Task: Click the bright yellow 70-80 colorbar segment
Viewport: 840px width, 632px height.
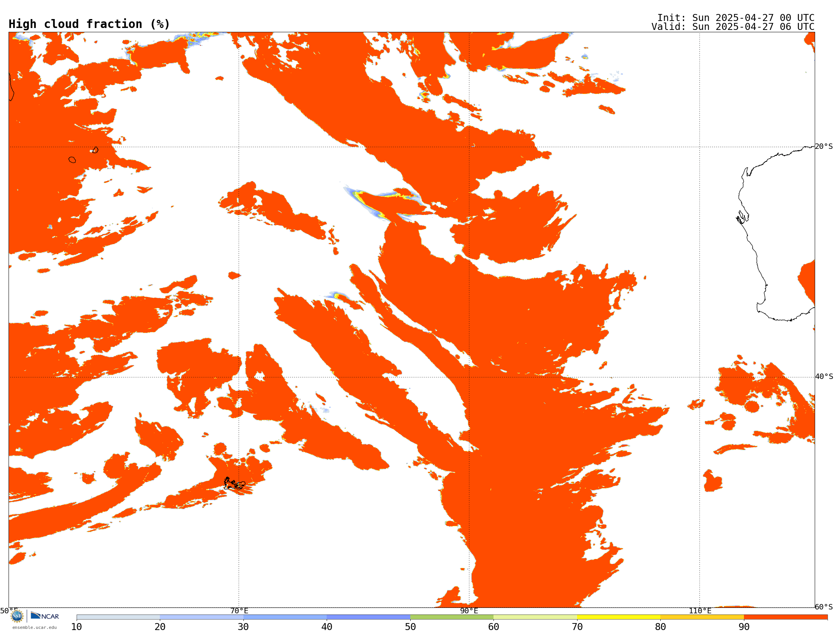Action: pyautogui.click(x=619, y=617)
